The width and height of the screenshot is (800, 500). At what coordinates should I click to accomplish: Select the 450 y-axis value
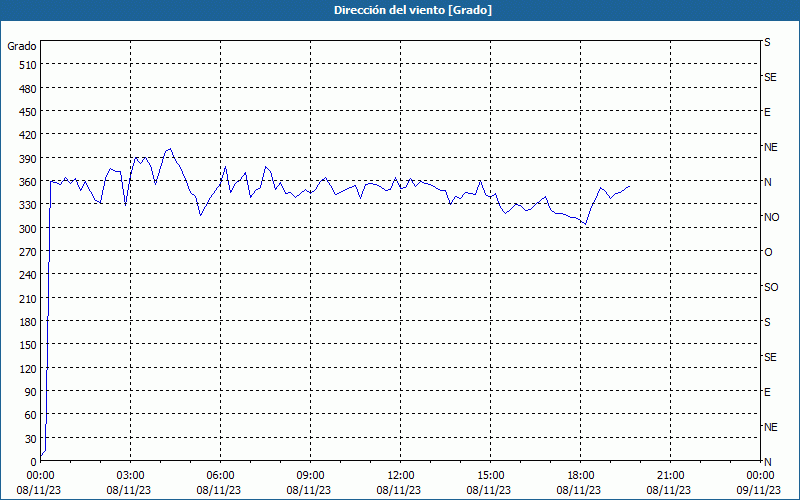28,112
